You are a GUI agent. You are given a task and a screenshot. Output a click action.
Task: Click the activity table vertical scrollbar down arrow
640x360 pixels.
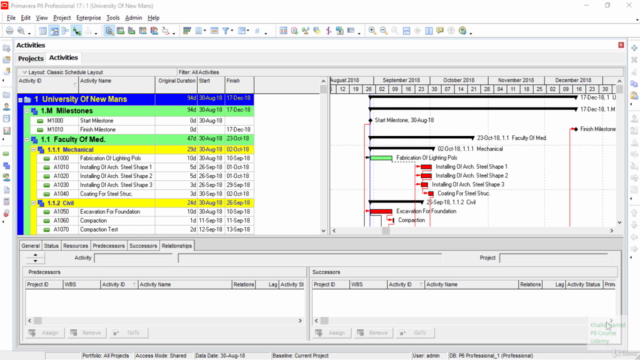coord(323,231)
